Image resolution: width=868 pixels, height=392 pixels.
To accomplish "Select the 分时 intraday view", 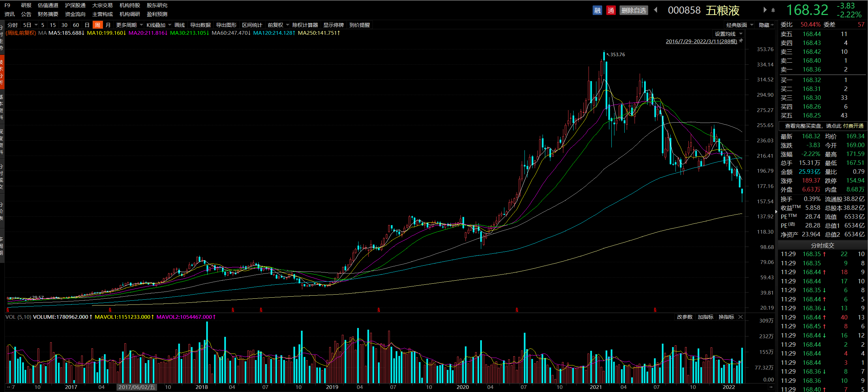I will (x=12, y=25).
